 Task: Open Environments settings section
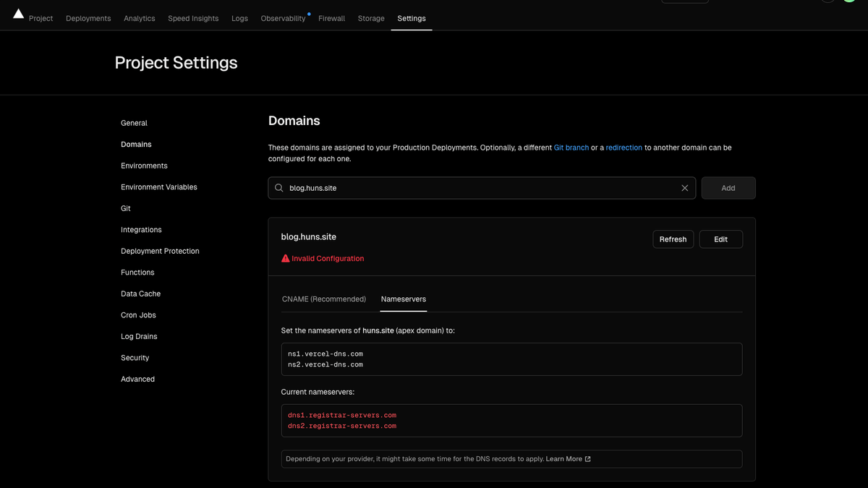tap(144, 166)
